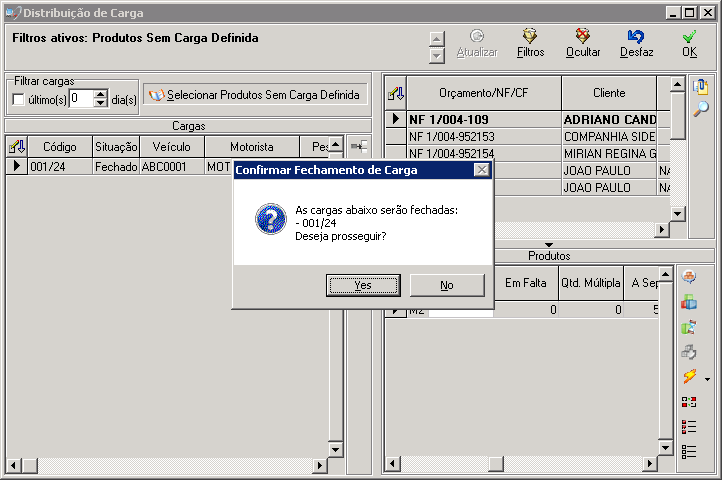The image size is (722, 480).
Task: Click Situação column header in Cargas
Action: point(116,147)
